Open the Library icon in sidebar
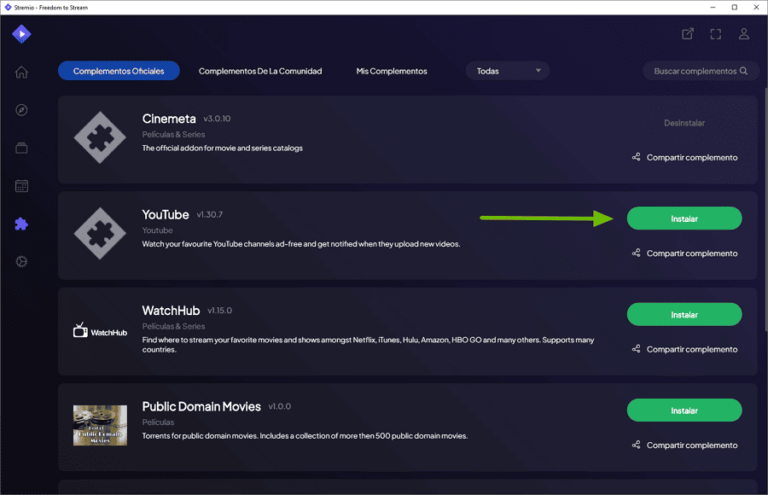This screenshot has height=495, width=768. (x=21, y=148)
